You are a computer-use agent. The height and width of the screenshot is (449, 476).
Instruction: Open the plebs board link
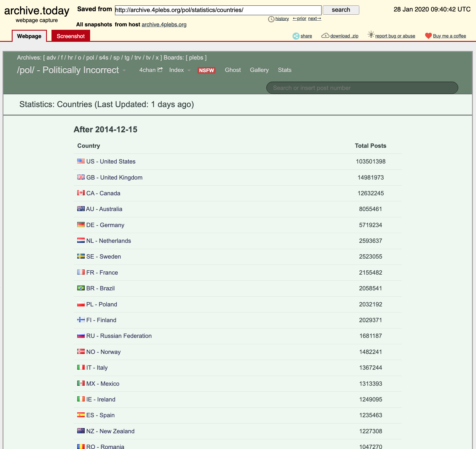click(x=196, y=58)
